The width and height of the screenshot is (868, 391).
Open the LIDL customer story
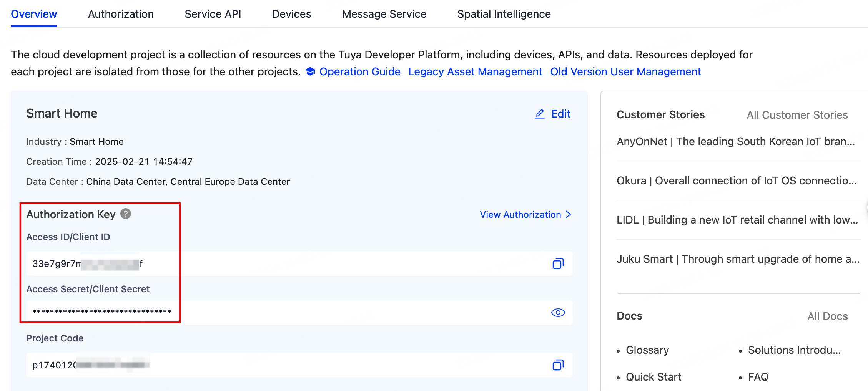(x=737, y=220)
